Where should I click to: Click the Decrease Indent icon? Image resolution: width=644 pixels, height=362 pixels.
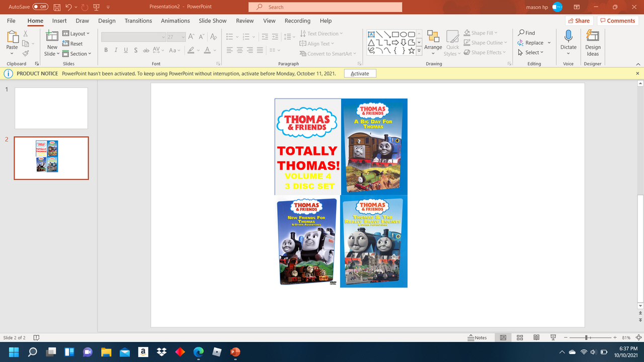pyautogui.click(x=265, y=37)
